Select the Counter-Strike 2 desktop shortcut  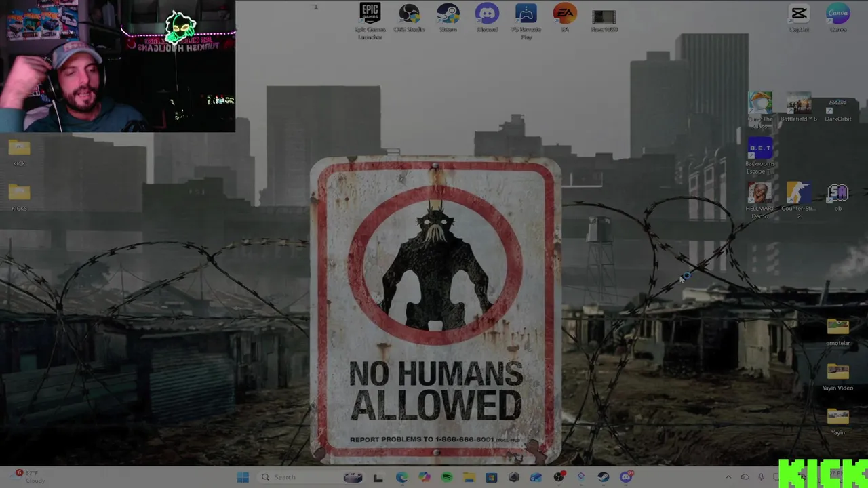(x=799, y=200)
